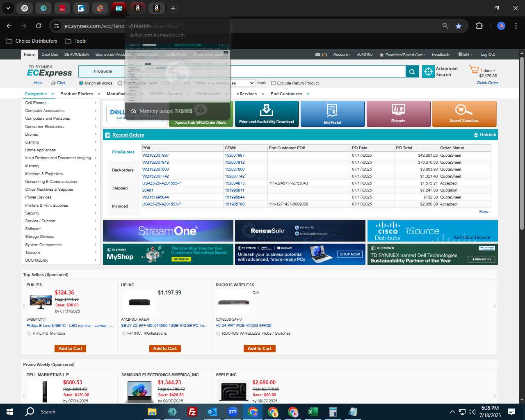Reload the page in the browser
This screenshot has height=420, width=525.
[x=39, y=26]
